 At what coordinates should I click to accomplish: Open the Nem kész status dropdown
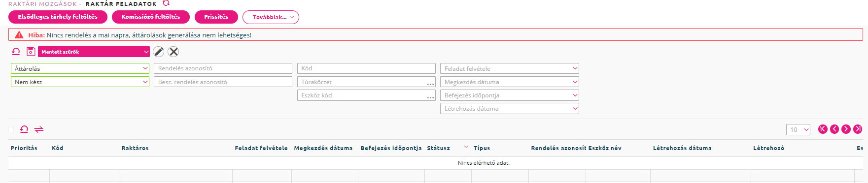[80, 82]
